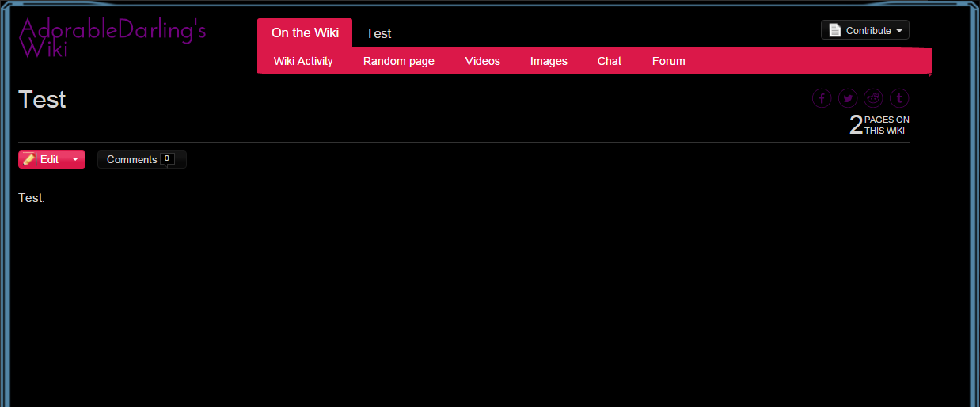
Task: Switch to the Test navigation tab
Action: (378, 33)
